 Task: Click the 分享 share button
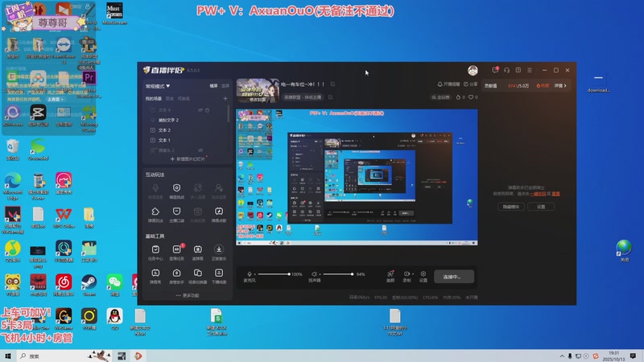point(471,84)
